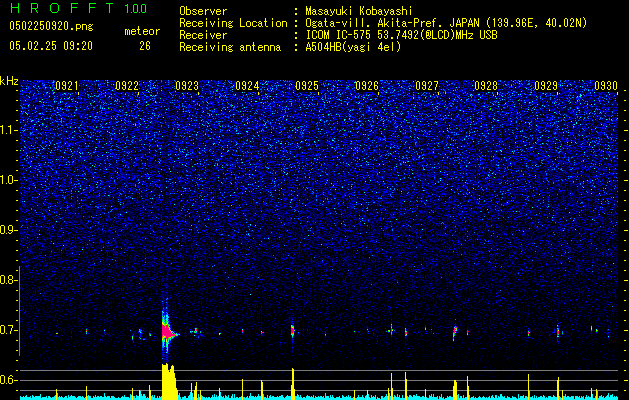Click time marker 0927
Viewport: 629px width, 400px height.
[427, 86]
